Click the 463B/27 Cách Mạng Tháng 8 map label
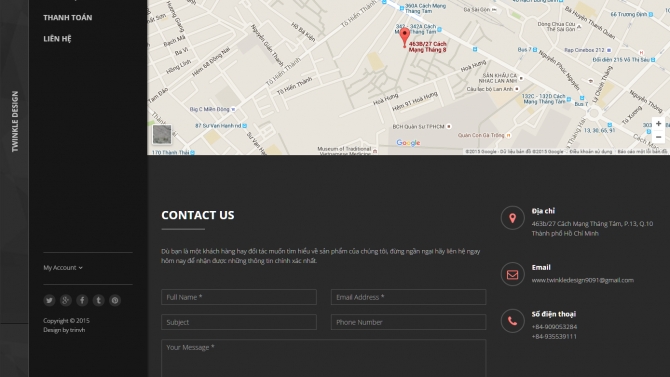The image size is (670, 377). 427,47
